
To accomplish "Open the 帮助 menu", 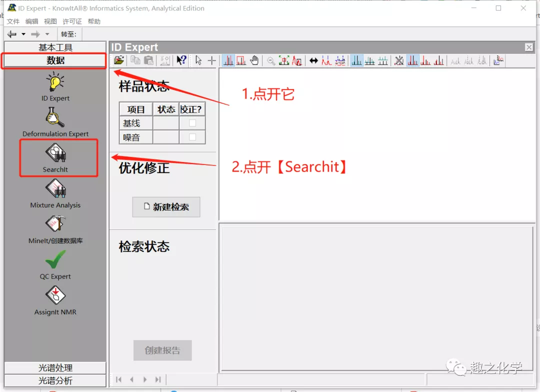I will click(x=94, y=21).
